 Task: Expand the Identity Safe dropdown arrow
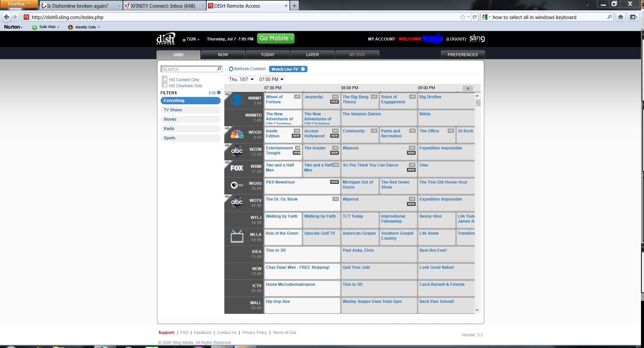coord(98,27)
